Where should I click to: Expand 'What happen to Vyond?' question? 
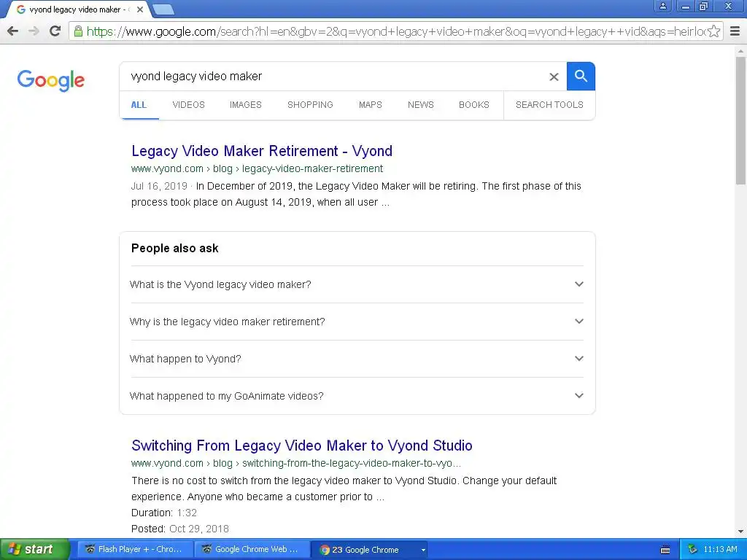click(357, 359)
